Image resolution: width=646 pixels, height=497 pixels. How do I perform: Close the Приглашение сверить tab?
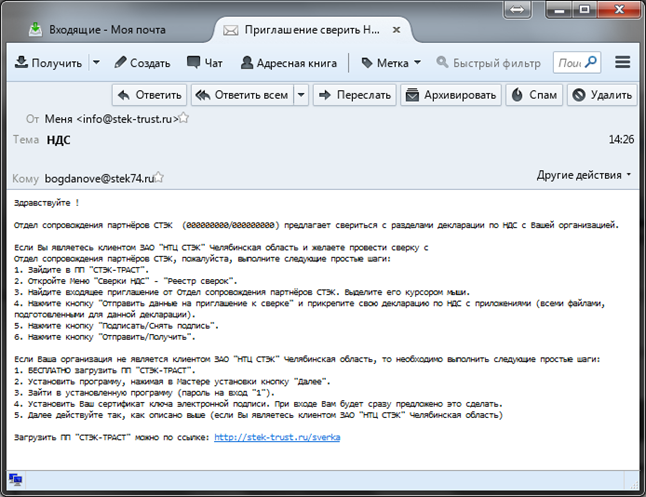click(396, 30)
